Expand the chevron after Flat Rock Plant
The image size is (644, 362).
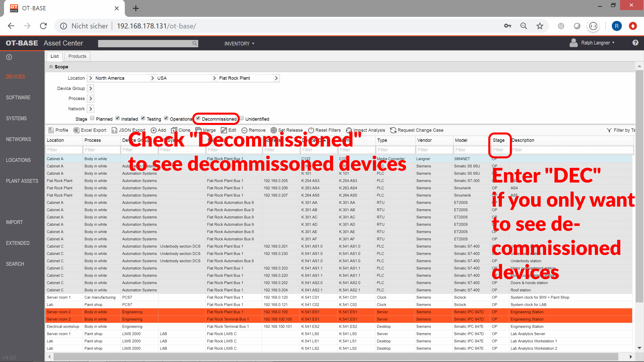point(276,78)
